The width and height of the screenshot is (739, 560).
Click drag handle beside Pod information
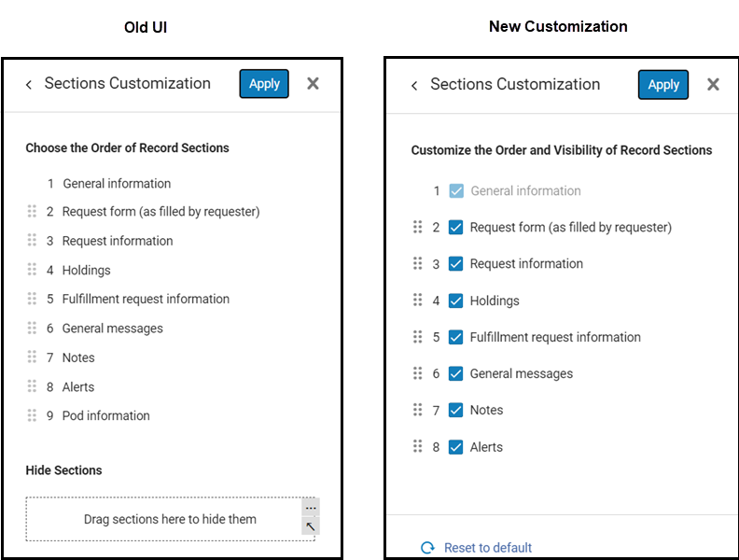pos(32,415)
